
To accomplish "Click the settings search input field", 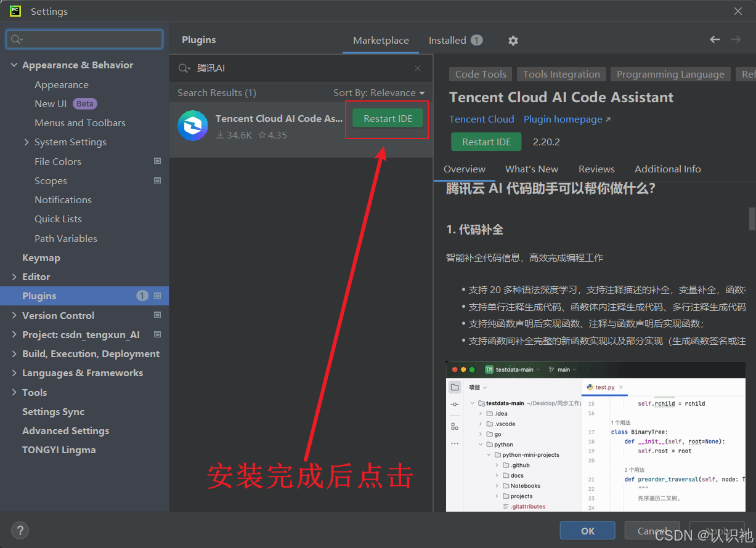I will tap(84, 39).
